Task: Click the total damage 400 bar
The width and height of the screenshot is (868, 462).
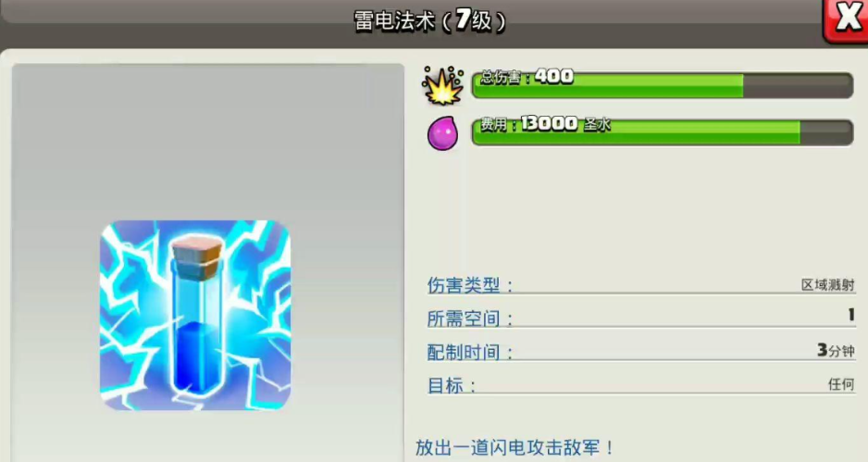Action: [x=662, y=85]
